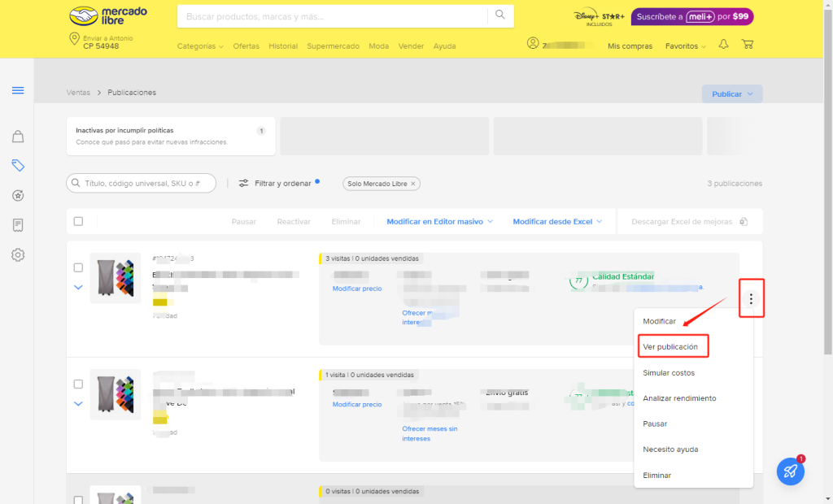The height and width of the screenshot is (504, 833).
Task: Open the Vender link
Action: 411,46
